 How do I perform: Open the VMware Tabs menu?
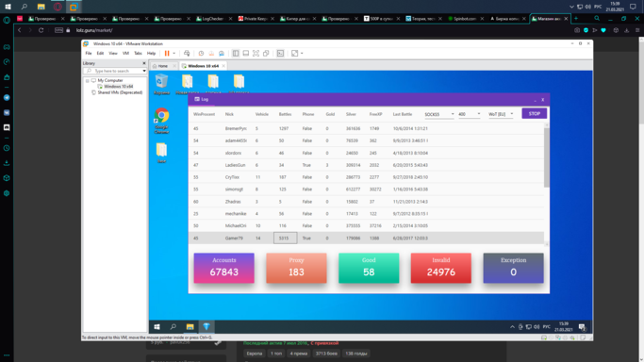coord(138,54)
